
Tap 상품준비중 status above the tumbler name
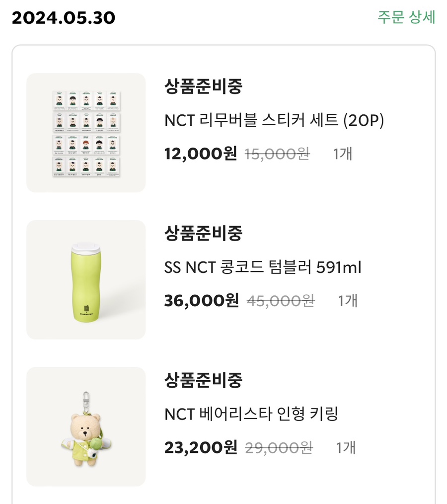coord(203,233)
